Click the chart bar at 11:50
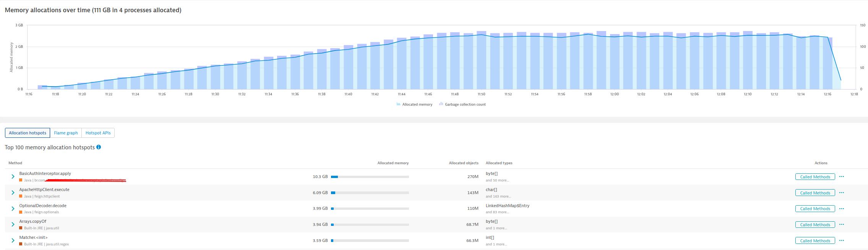Image resolution: width=868 pixels, height=250 pixels. [481, 61]
